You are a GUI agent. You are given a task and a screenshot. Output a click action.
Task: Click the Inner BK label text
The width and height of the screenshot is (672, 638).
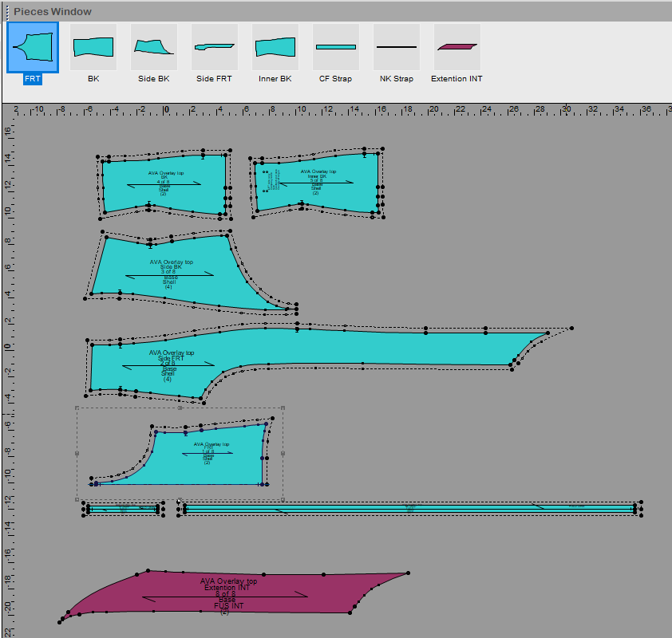pos(275,79)
